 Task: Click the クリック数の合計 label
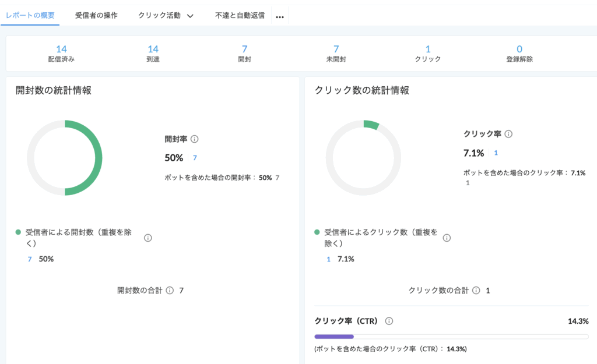(x=438, y=291)
